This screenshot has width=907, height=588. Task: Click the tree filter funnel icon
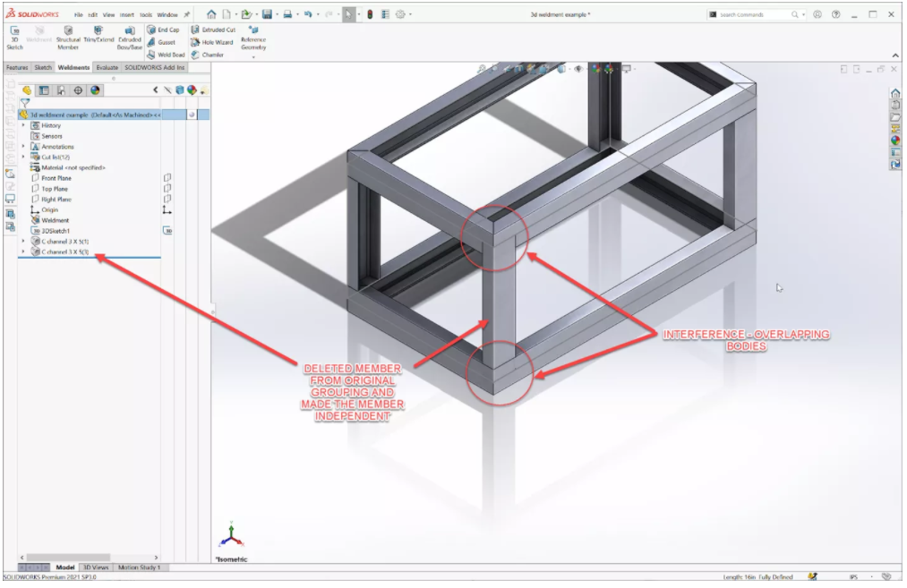25,103
